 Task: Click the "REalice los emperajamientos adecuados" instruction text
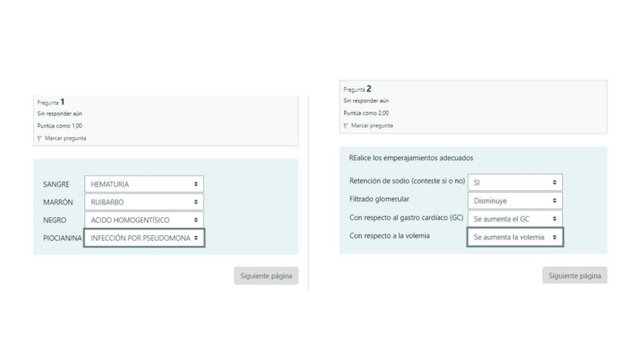(411, 158)
